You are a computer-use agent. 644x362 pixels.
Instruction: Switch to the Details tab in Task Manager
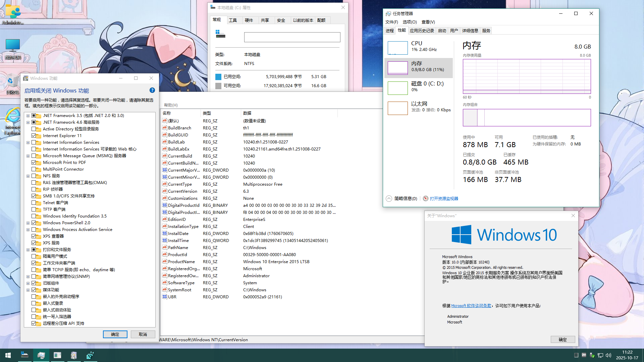(470, 31)
